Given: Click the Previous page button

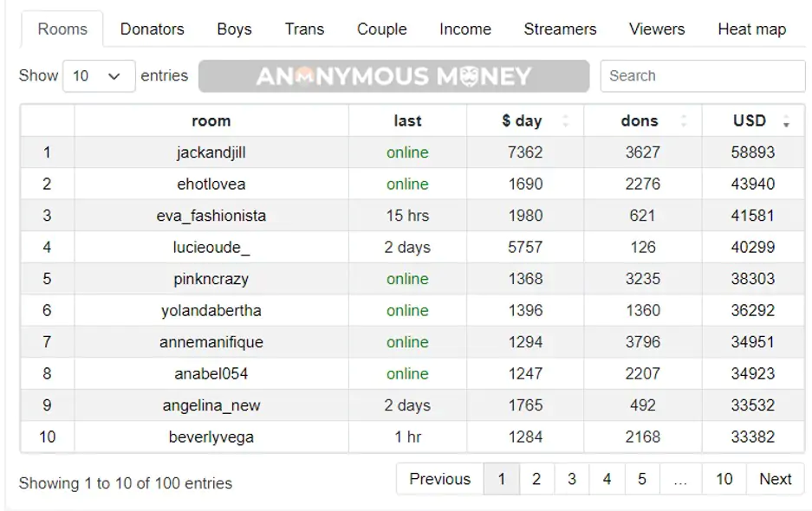Looking at the screenshot, I should 439,479.
